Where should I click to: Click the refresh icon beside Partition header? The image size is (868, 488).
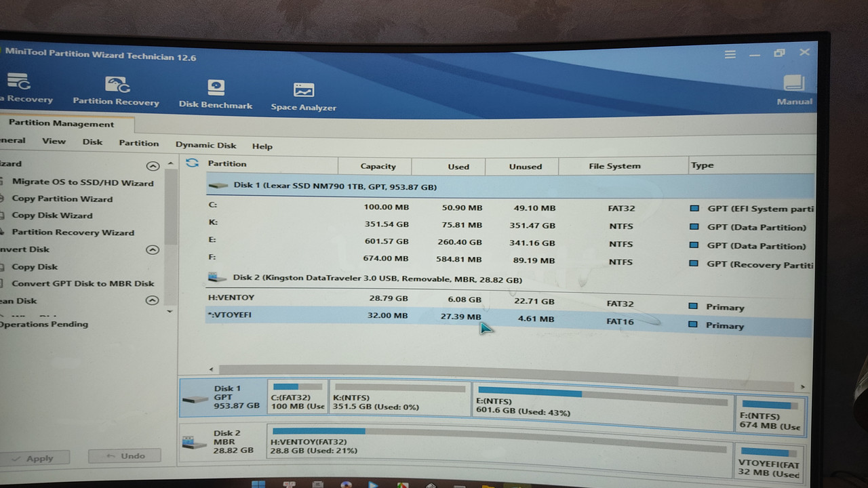pyautogui.click(x=192, y=163)
